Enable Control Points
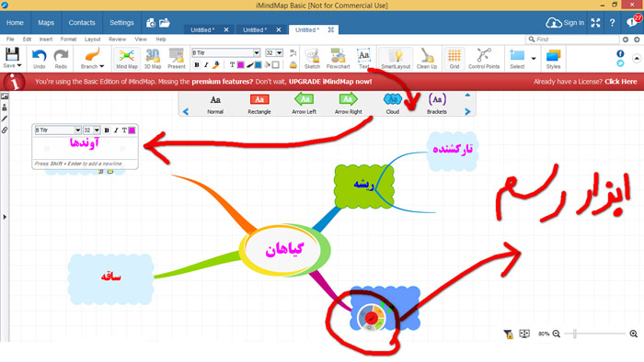 [484, 58]
